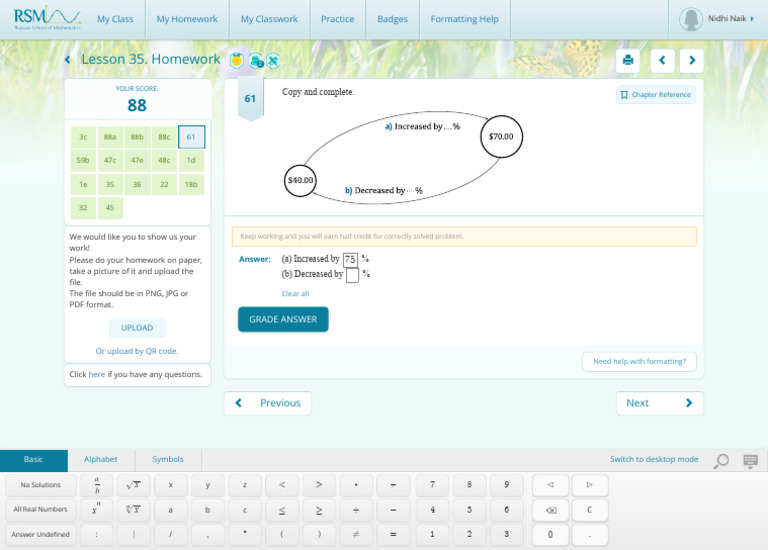Select problem 3c tile
Screen dimensions: 768x550
point(83,137)
